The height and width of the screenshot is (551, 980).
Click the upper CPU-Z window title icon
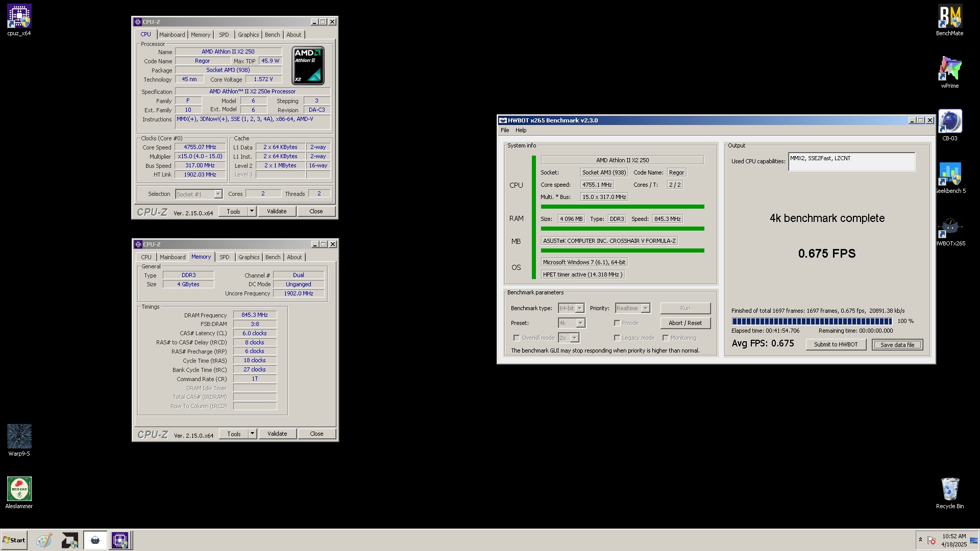pos(137,22)
